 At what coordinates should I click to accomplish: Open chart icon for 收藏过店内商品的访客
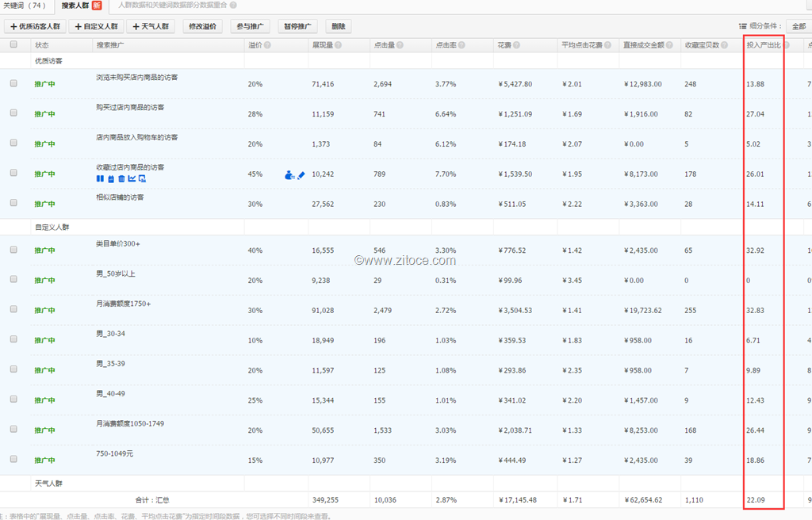pos(132,179)
